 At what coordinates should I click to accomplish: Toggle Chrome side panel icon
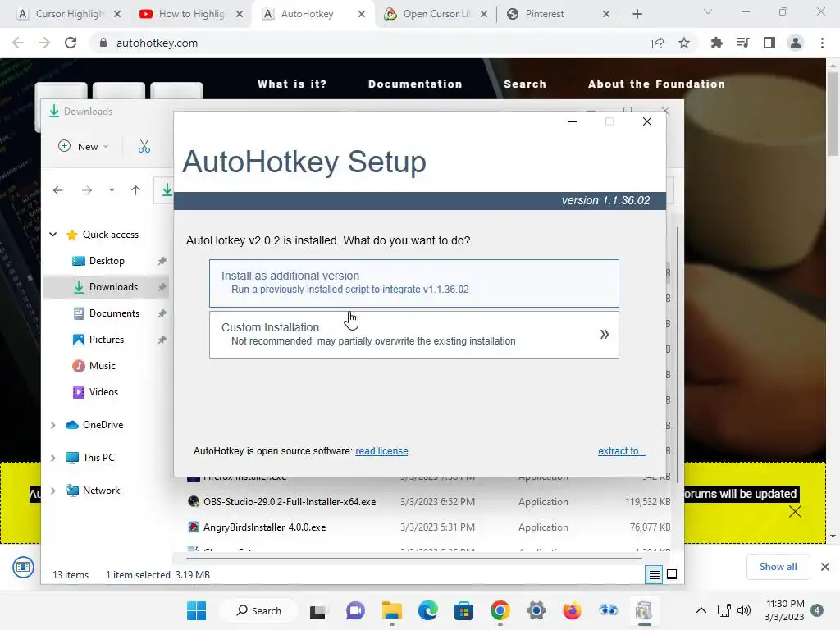[769, 43]
